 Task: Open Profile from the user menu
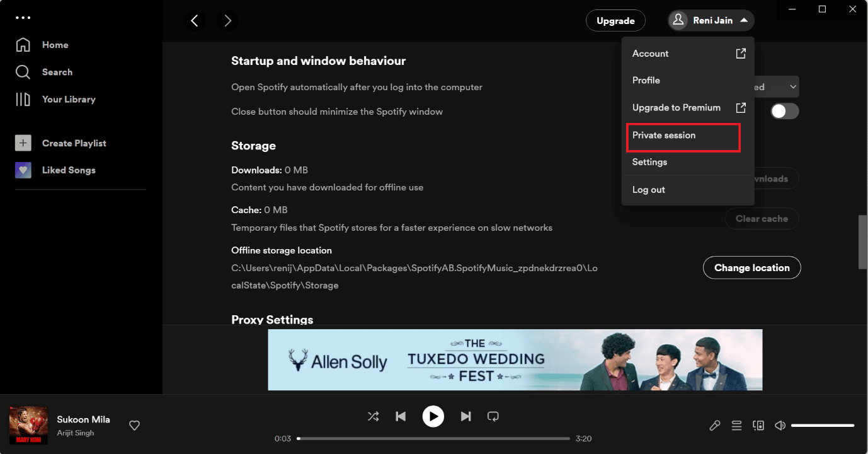pos(688,81)
